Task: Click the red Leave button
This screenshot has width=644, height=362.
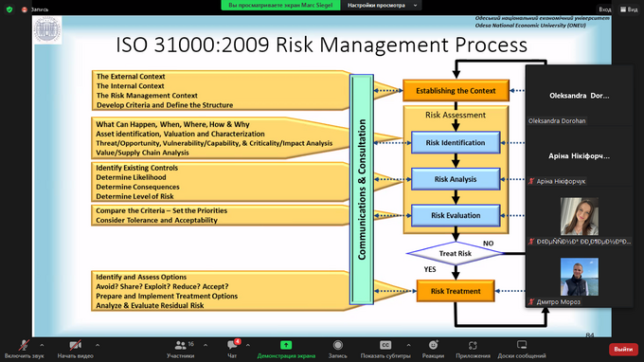Action: [623, 349]
